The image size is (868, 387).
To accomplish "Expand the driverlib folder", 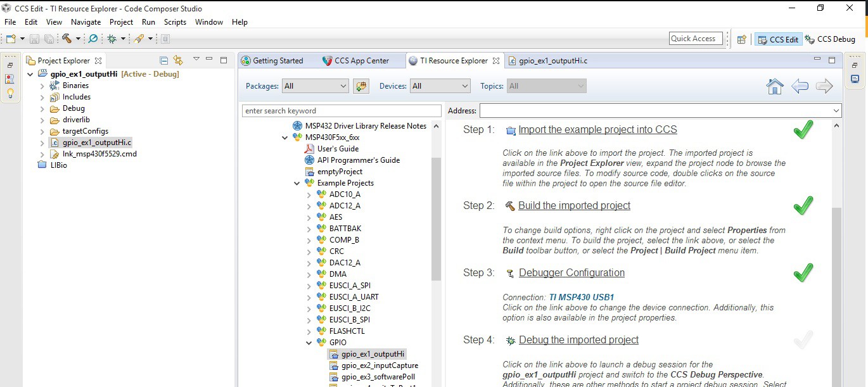I will (42, 120).
